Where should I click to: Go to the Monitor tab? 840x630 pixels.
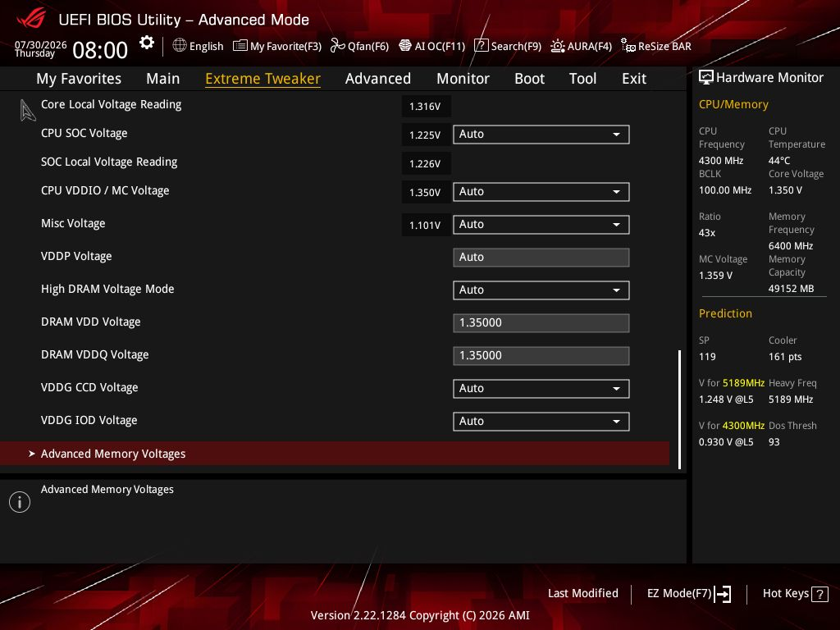click(x=463, y=79)
